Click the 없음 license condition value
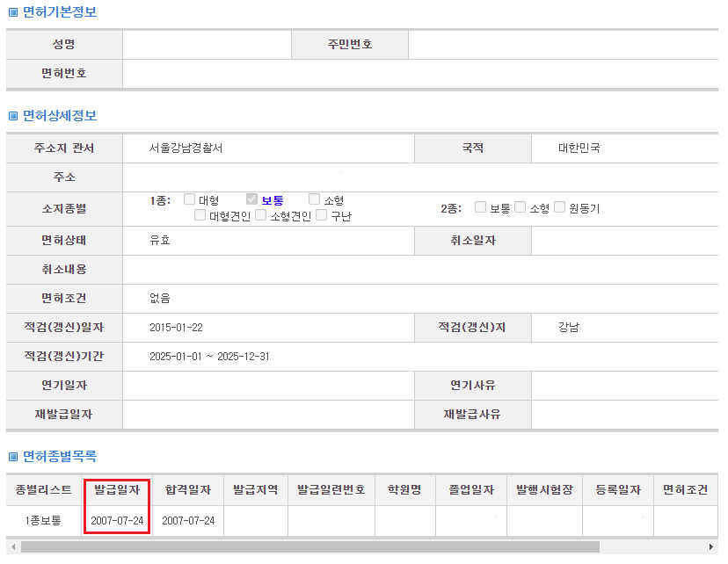Viewport: 728px width, 564px height. tap(160, 298)
